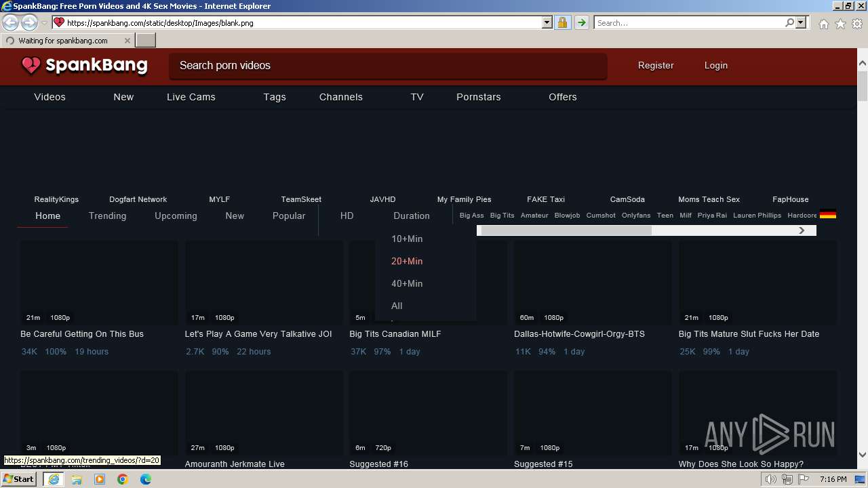Click the SpankBang heart logo

31,66
